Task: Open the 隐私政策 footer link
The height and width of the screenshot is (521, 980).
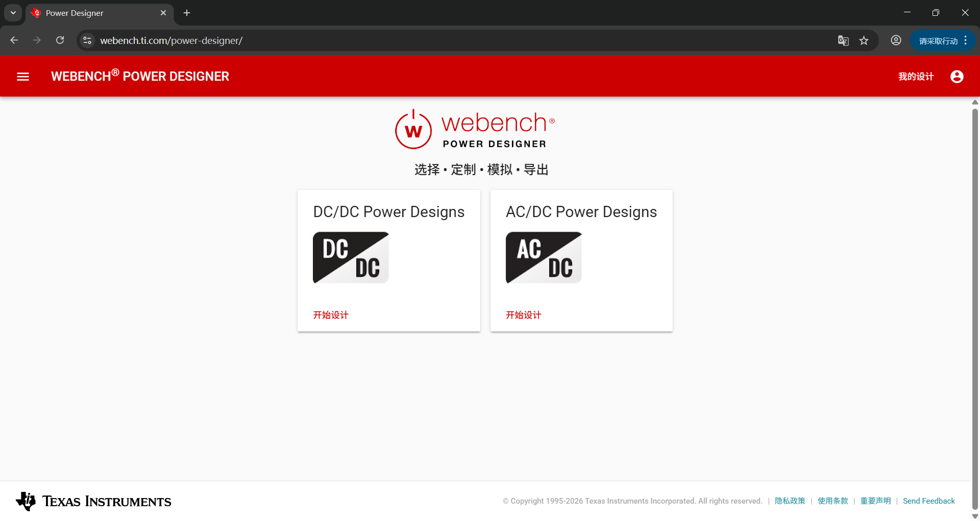Action: 790,501
